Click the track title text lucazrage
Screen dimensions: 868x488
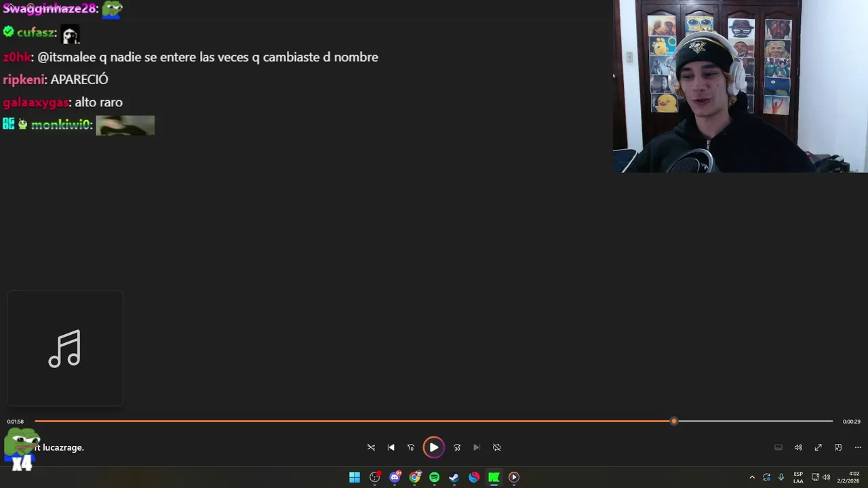click(63, 447)
